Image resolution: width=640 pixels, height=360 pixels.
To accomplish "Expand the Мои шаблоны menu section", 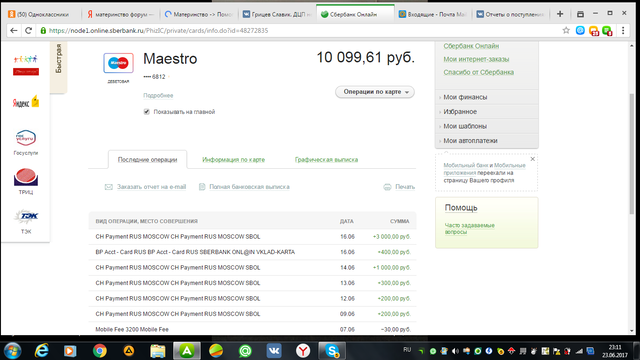I will [x=487, y=126].
